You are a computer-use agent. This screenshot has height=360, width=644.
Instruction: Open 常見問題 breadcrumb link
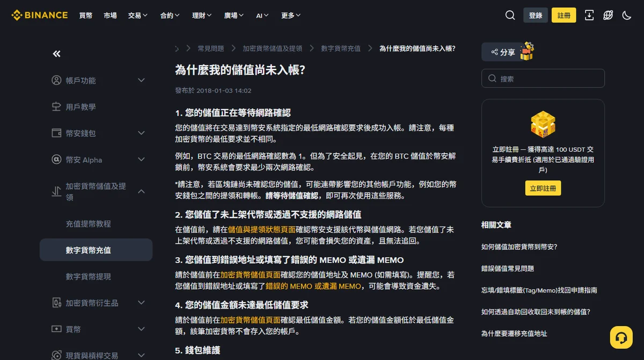[x=210, y=48]
